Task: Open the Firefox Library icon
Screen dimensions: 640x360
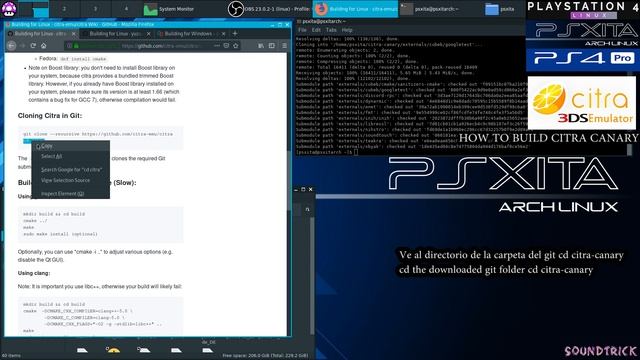Action: pyautogui.click(x=261, y=46)
